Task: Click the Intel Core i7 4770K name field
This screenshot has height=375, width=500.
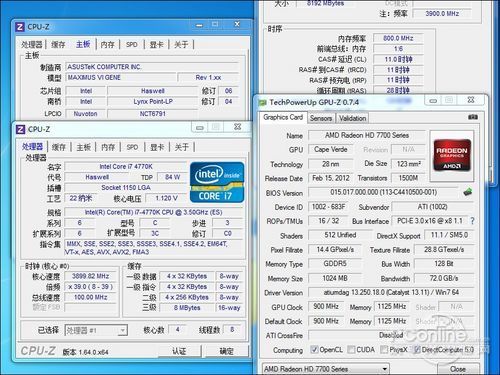Action: click(126, 166)
